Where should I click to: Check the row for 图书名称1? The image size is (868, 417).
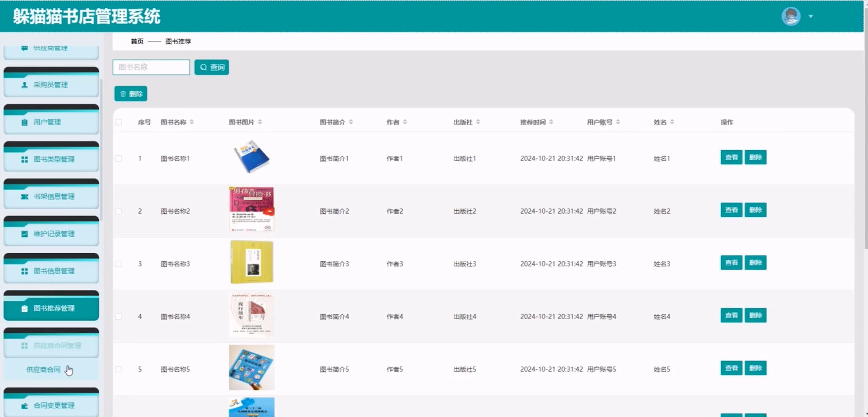(x=119, y=158)
